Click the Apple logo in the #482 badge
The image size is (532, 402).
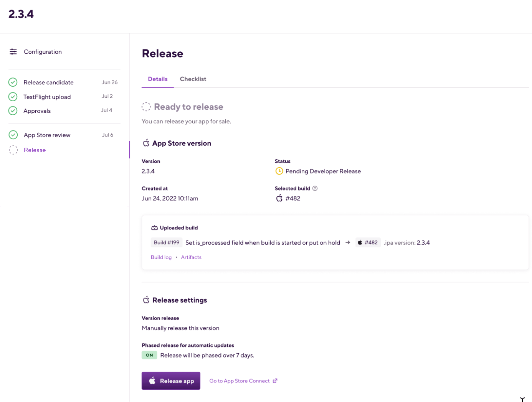point(360,242)
